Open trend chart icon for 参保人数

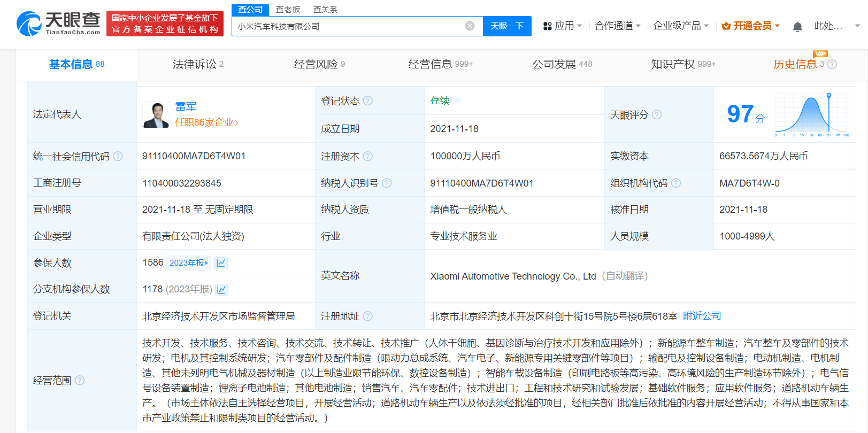[x=221, y=262]
